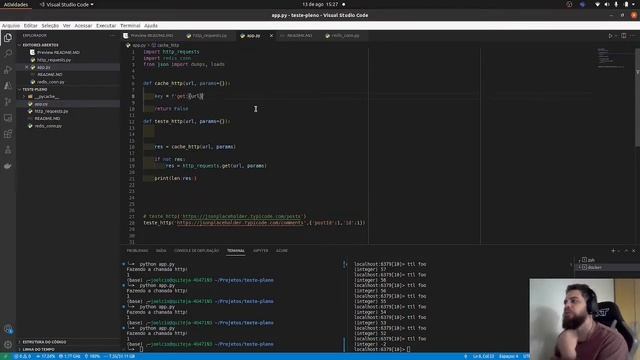Switch to the Azure panel tab
This screenshot has height=360, width=640.
[x=282, y=251]
